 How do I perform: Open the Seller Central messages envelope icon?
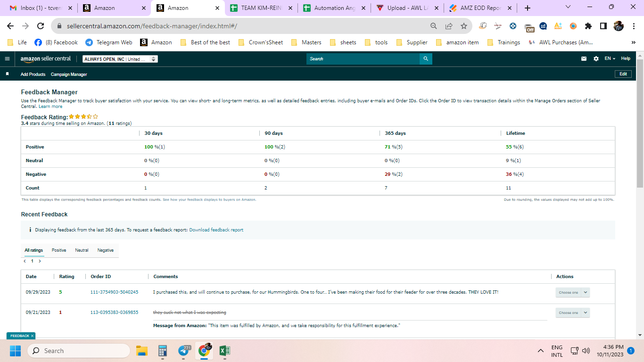click(x=584, y=59)
